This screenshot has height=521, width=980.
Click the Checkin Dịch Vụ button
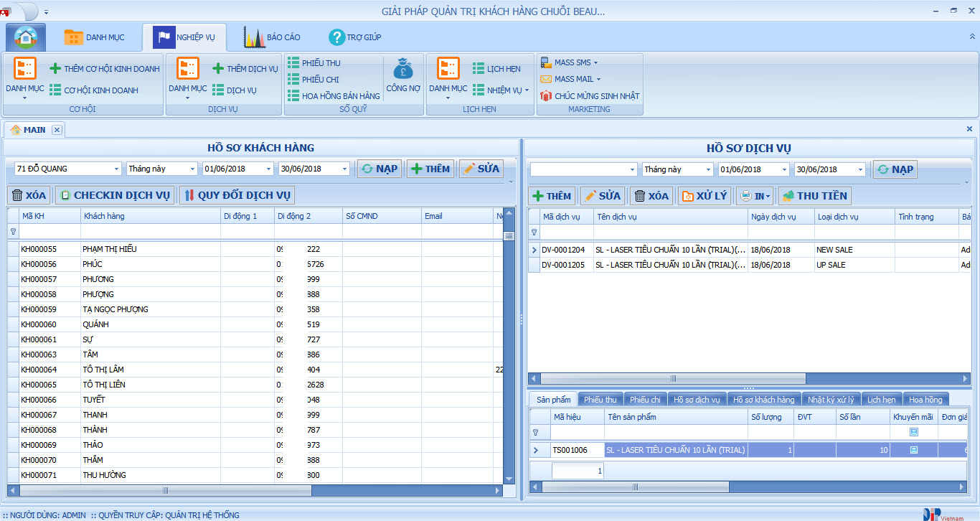tap(114, 195)
